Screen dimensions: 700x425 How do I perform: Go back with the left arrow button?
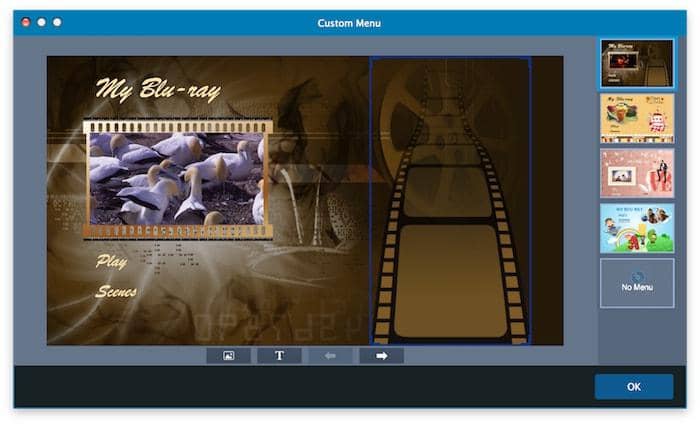click(330, 356)
